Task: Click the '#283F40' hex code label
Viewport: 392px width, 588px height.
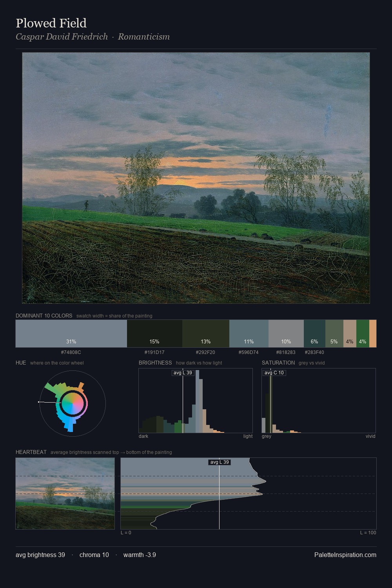Action: [314, 352]
